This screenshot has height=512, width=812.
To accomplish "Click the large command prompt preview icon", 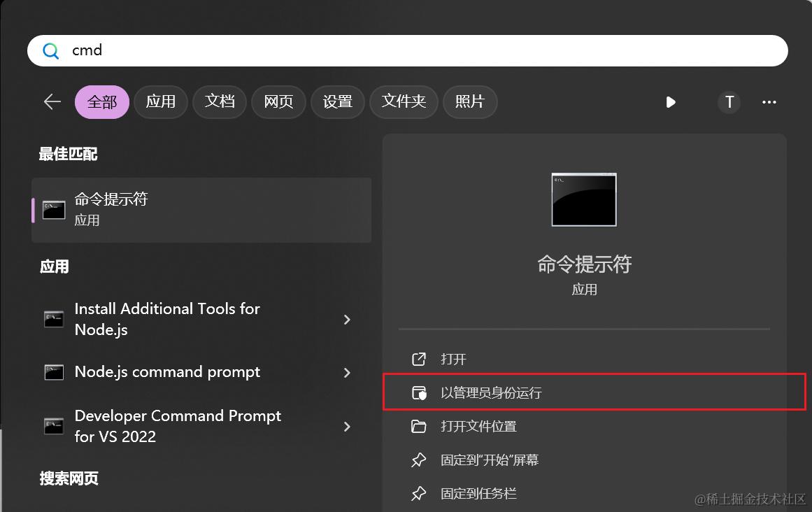I will coord(583,199).
